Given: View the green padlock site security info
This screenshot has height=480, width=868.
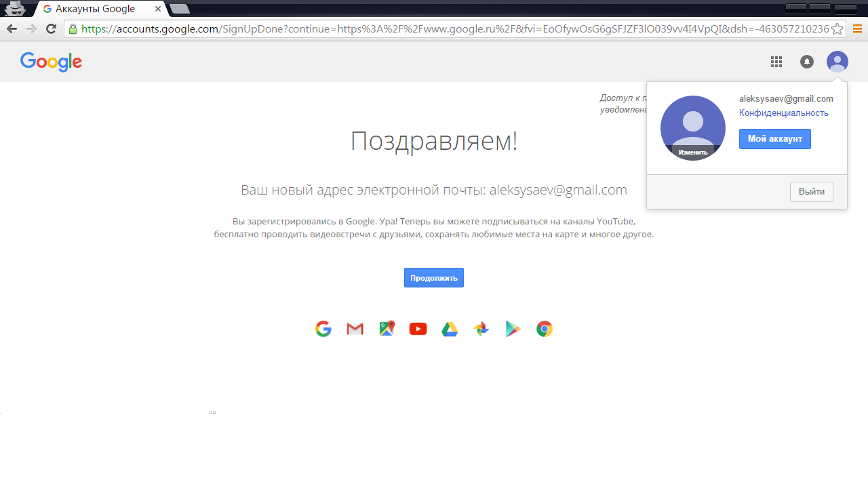Looking at the screenshot, I should coord(73,29).
